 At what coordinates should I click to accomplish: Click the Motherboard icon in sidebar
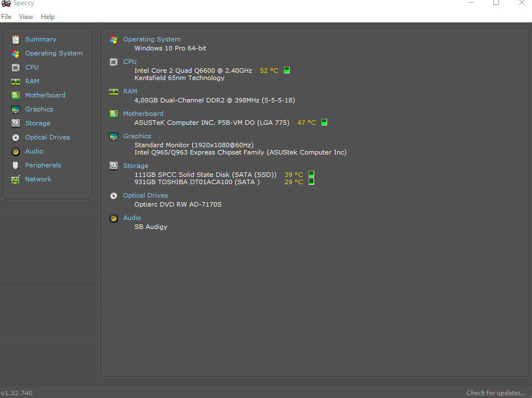(x=16, y=95)
